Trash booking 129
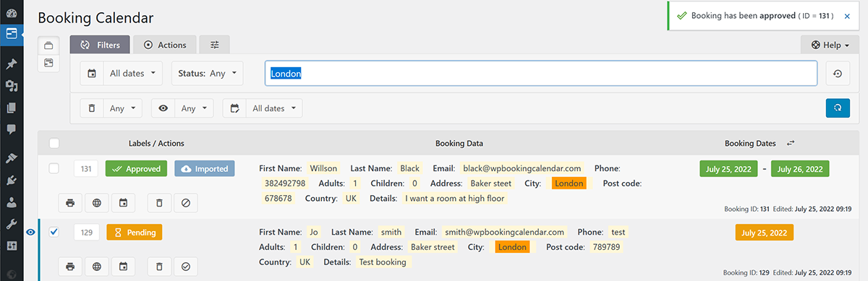The height and width of the screenshot is (281, 868). (159, 267)
